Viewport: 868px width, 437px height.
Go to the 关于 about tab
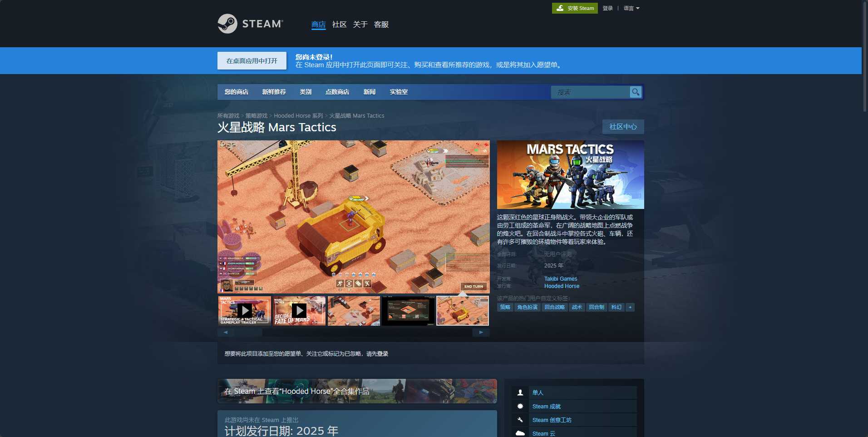click(360, 25)
